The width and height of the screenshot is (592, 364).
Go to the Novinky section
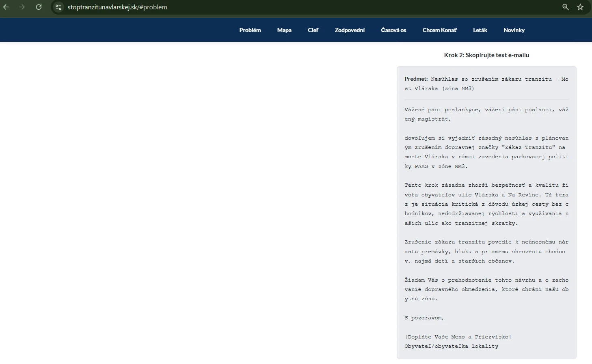[x=514, y=30]
